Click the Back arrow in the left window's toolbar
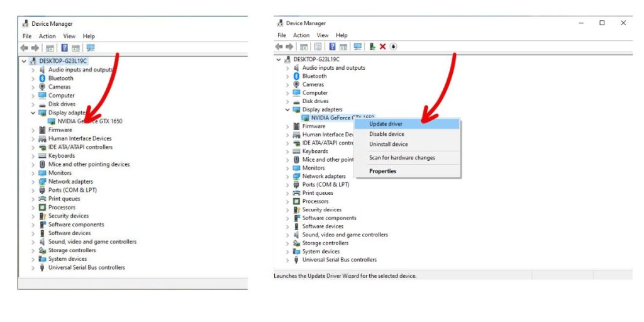This screenshot has width=644, height=322. [x=25, y=48]
